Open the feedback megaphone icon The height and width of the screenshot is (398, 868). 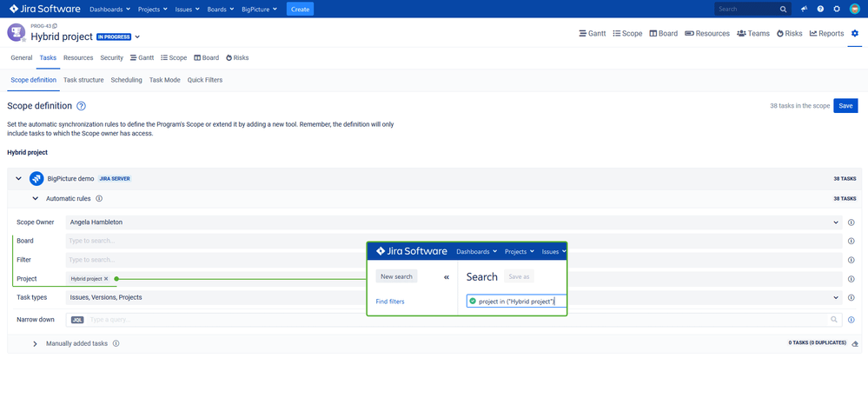[x=804, y=9]
